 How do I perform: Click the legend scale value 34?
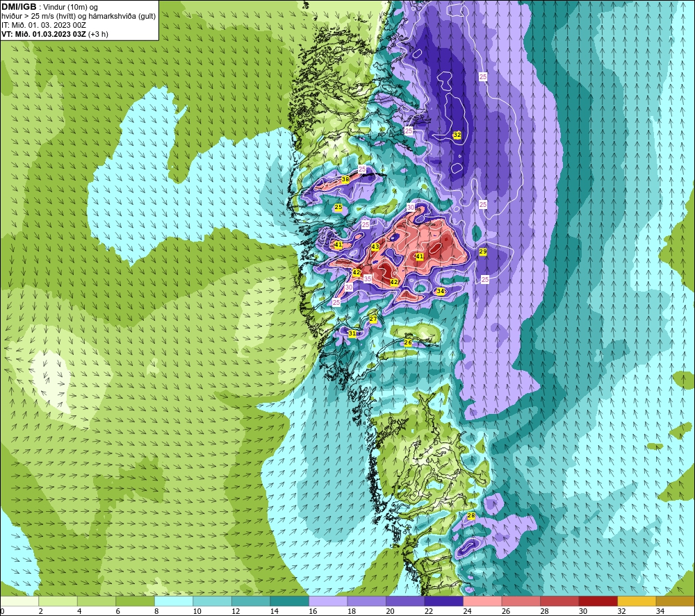(660, 611)
